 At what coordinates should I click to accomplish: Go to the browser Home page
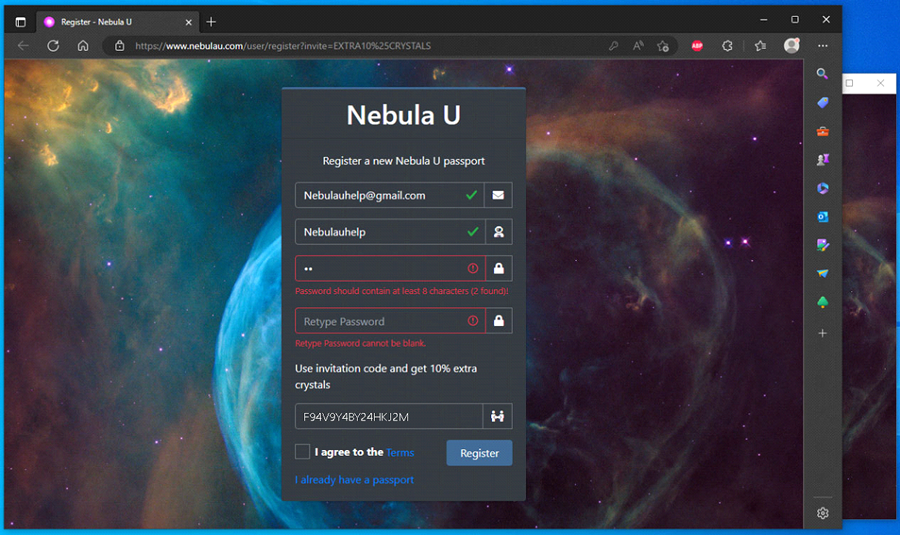83,46
